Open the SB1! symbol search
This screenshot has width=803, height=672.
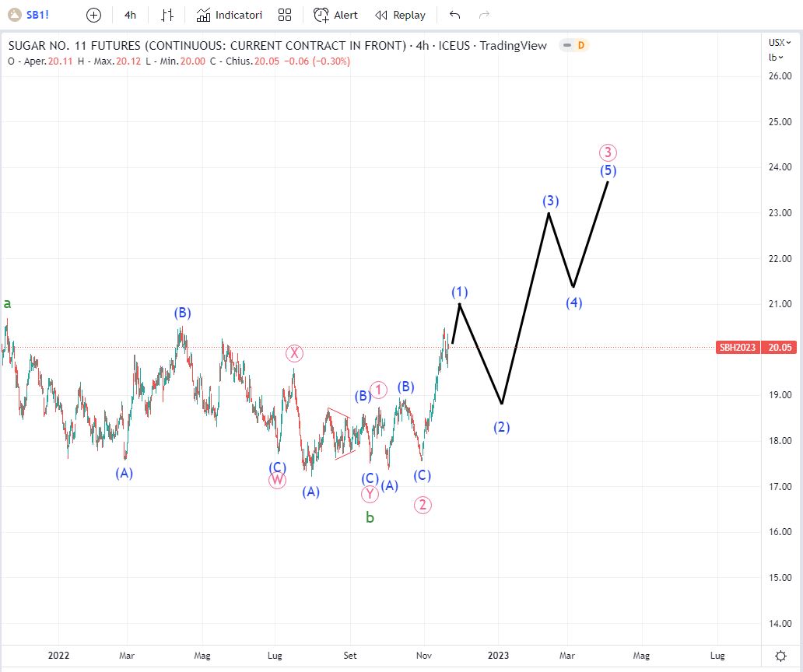point(37,15)
